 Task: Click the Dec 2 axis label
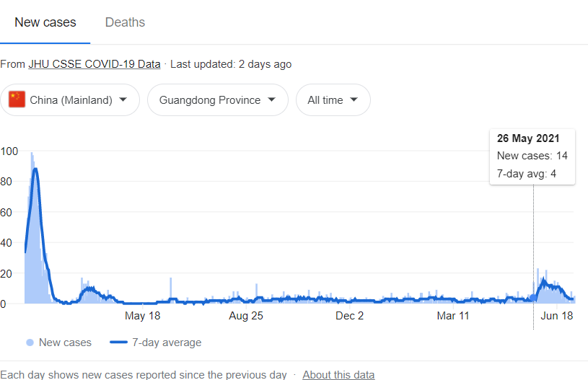coord(350,316)
